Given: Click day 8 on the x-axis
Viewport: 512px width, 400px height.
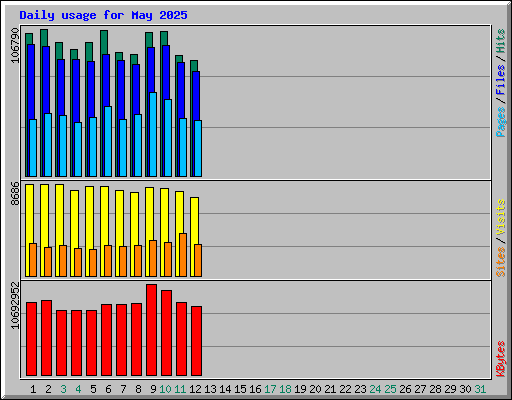Looking at the screenshot, I should click(138, 389).
